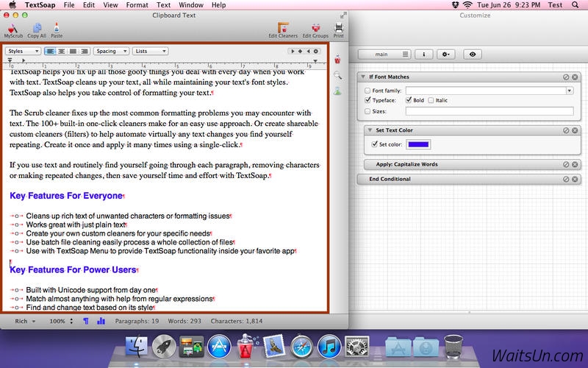The height and width of the screenshot is (368, 588).
Task: Click the blue Set color swatch
Action: coord(418,144)
